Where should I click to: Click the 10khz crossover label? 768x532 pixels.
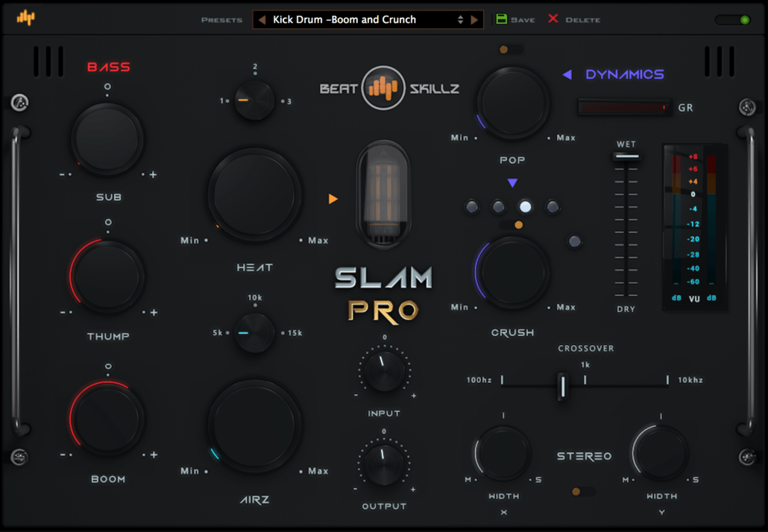click(x=690, y=380)
